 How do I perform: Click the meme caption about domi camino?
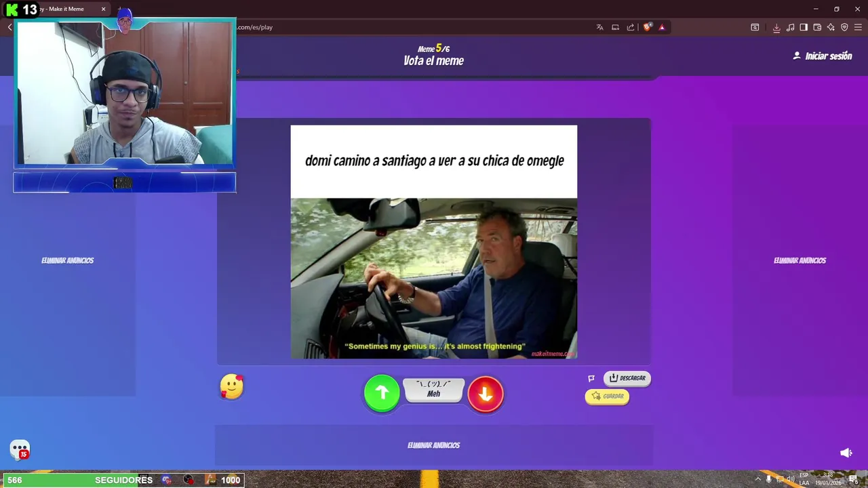tap(435, 161)
